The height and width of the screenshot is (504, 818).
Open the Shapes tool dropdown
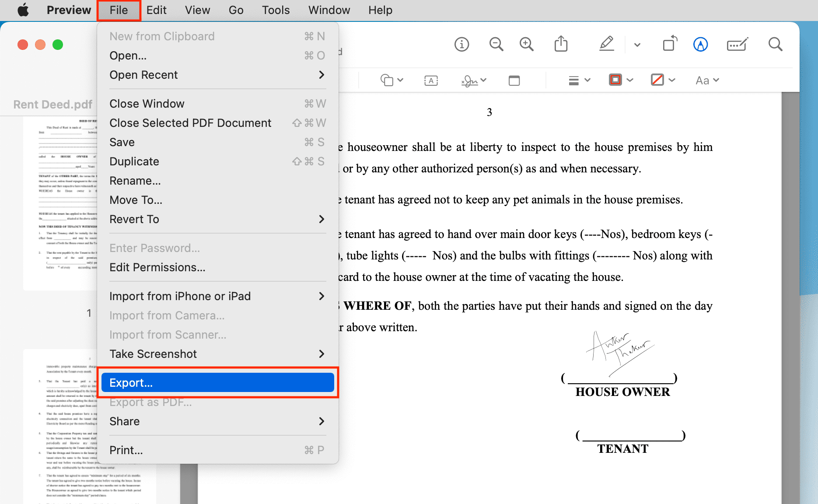pyautogui.click(x=392, y=80)
